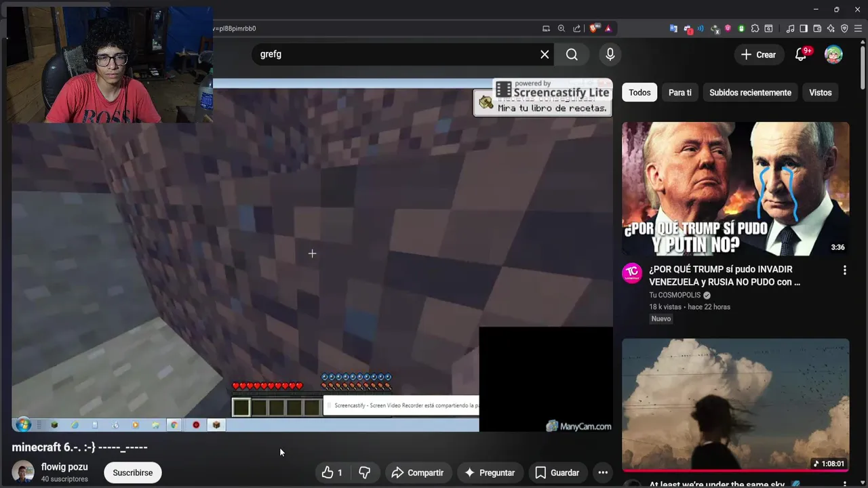Screen dimensions: 868x488
Task: Open options menu for the Trump video
Action: [x=844, y=270]
